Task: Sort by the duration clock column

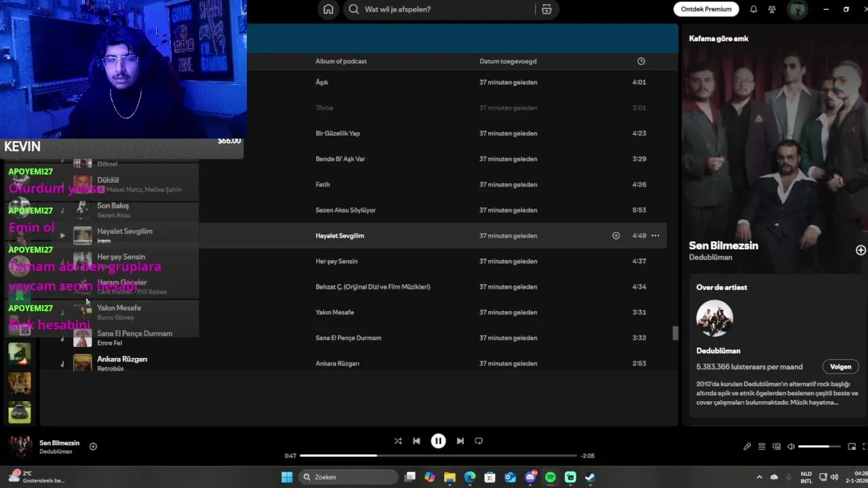Action: (641, 61)
